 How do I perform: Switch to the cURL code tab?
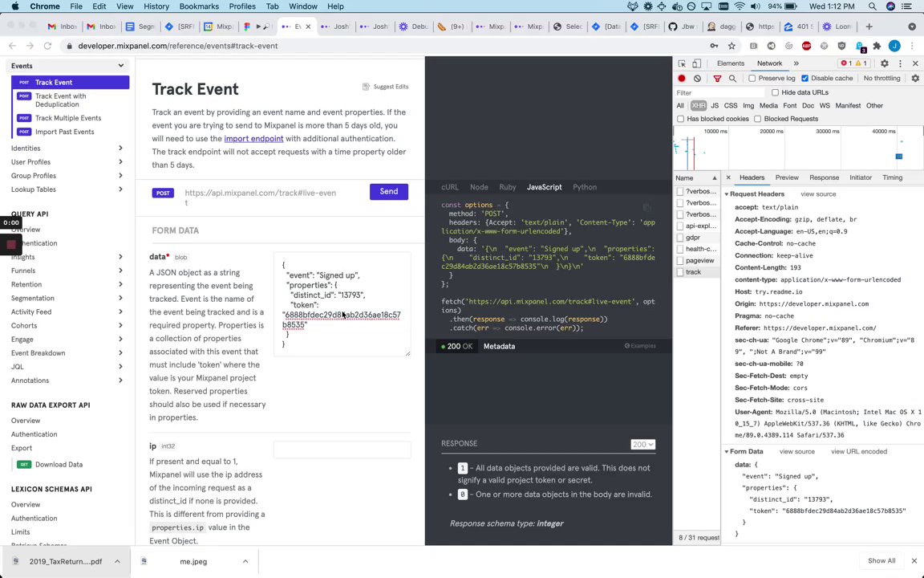tap(450, 187)
